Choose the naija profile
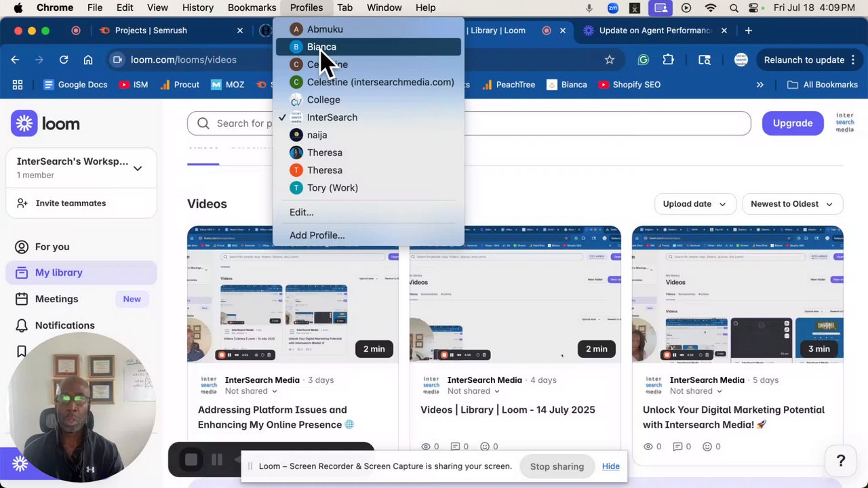 pos(368,135)
